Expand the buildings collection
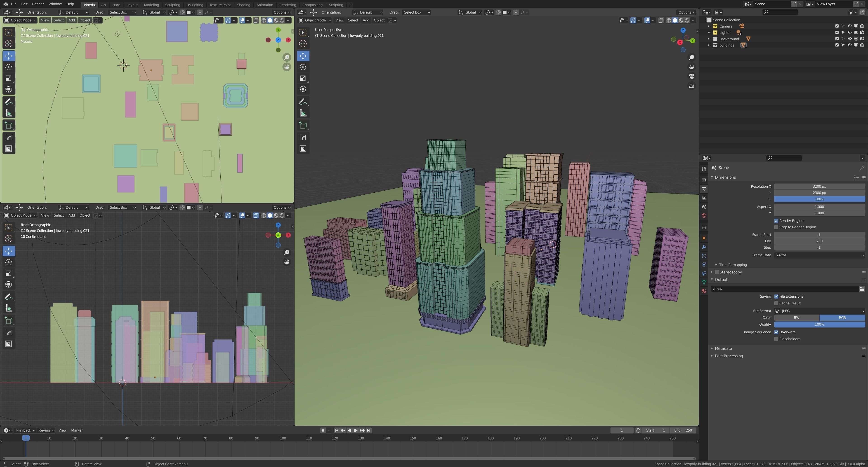This screenshot has width=868, height=467. 709,45
